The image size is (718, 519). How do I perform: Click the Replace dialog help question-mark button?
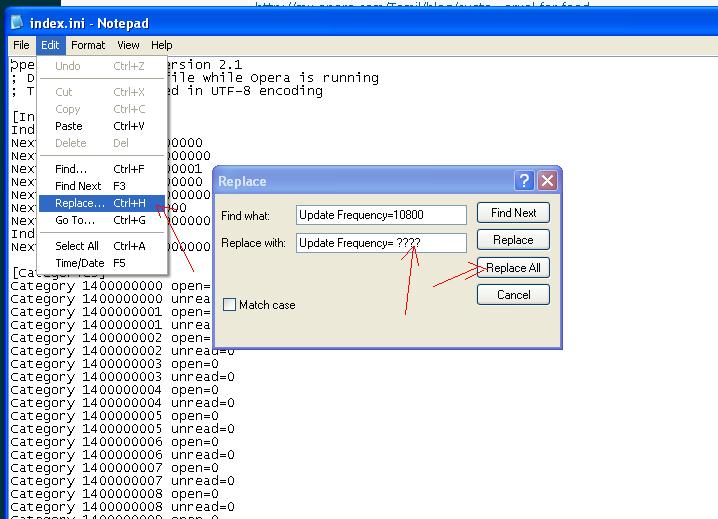pyautogui.click(x=524, y=180)
